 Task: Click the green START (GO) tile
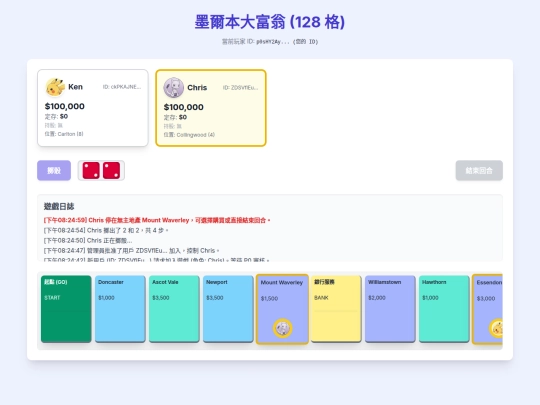(66, 309)
